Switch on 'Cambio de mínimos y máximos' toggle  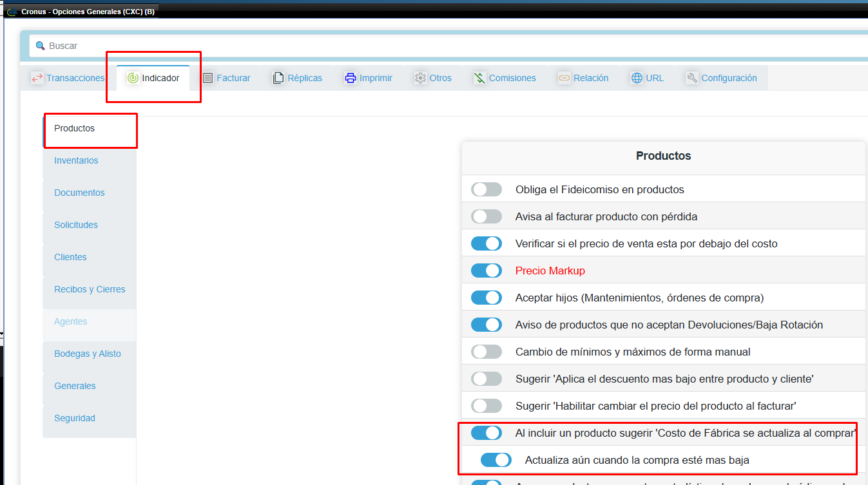click(487, 352)
